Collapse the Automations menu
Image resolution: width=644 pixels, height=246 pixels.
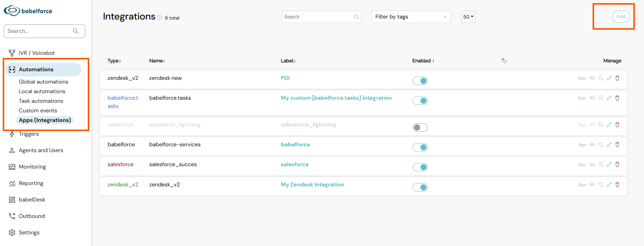[43, 70]
